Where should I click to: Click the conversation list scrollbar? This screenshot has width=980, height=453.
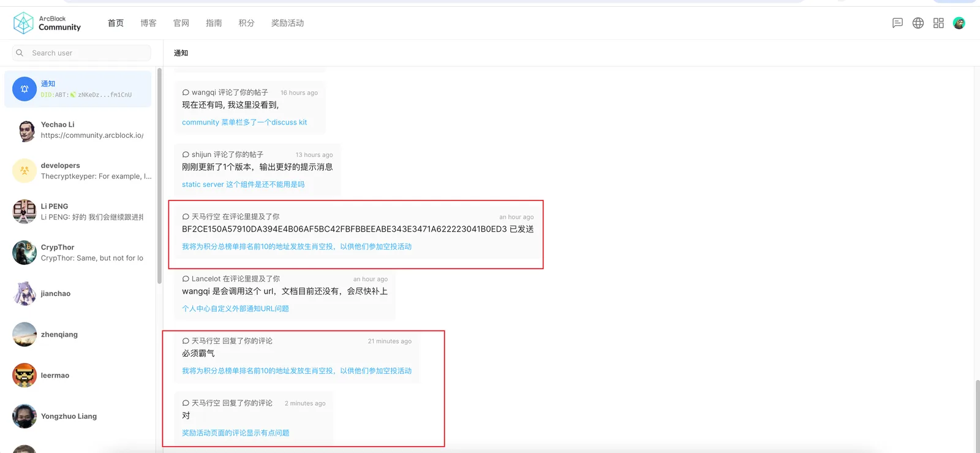[x=159, y=176]
